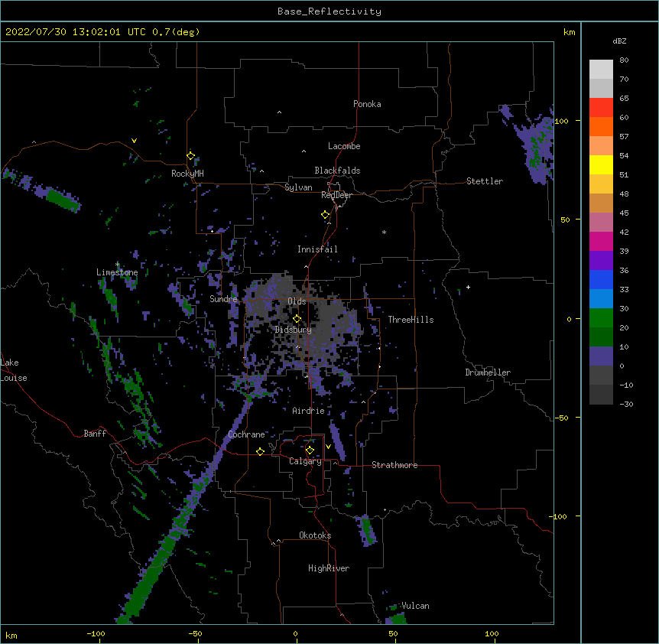The image size is (659, 644).
Task: Click the RedDeer city label
Action: coord(336,195)
